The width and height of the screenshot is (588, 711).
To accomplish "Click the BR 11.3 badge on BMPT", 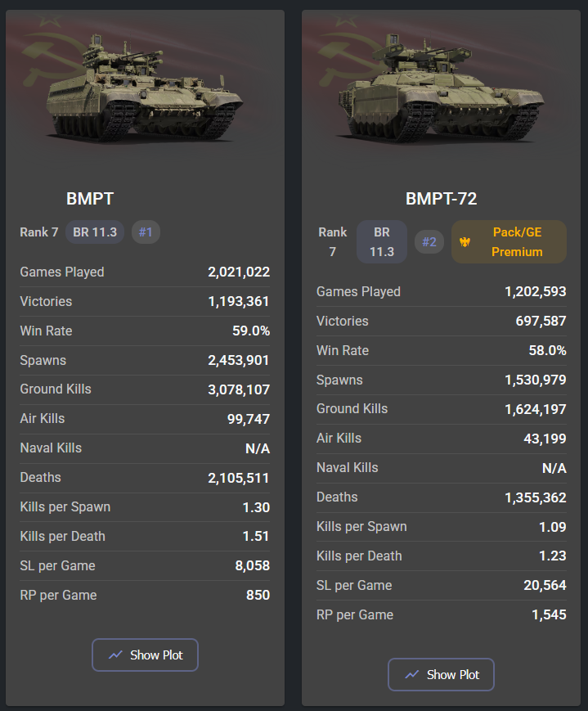I will click(x=95, y=232).
